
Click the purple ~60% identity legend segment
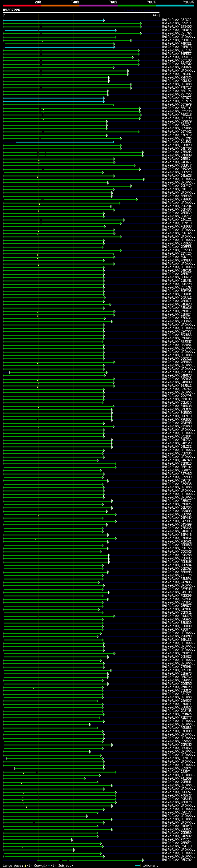[x=99, y=6]
